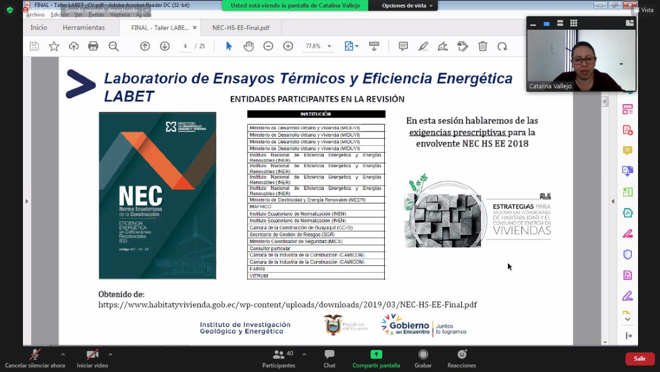Open the Herramientas tab
The width and height of the screenshot is (660, 372).
coord(84,27)
